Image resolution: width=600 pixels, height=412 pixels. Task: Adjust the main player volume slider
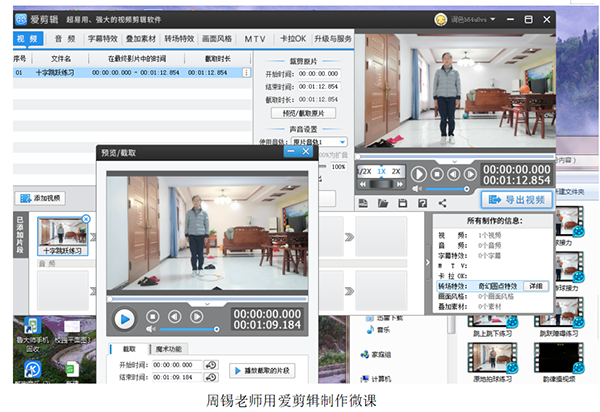(448, 189)
